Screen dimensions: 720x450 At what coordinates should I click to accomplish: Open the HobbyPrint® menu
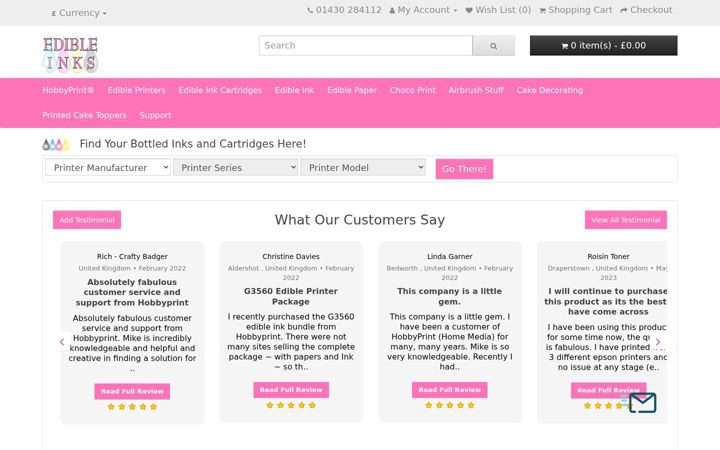68,90
